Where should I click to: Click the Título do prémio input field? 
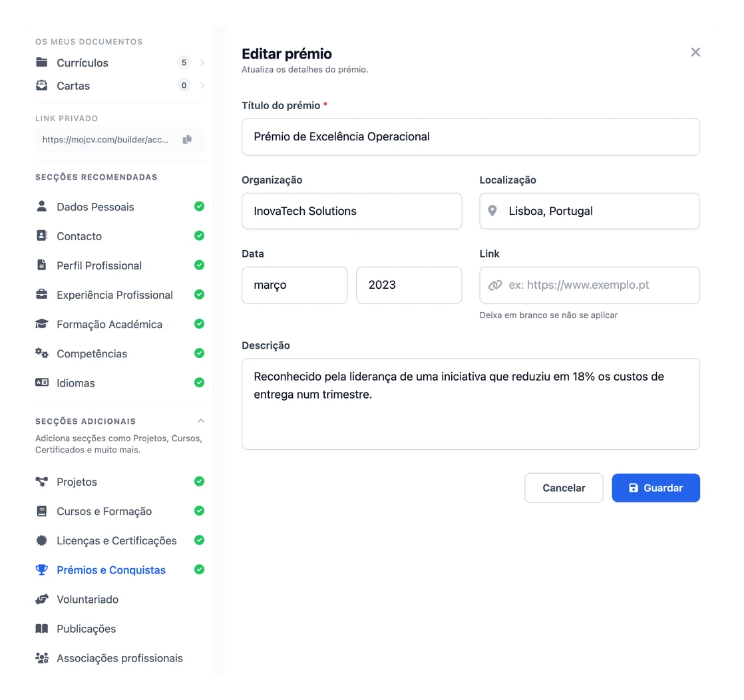pyautogui.click(x=470, y=136)
